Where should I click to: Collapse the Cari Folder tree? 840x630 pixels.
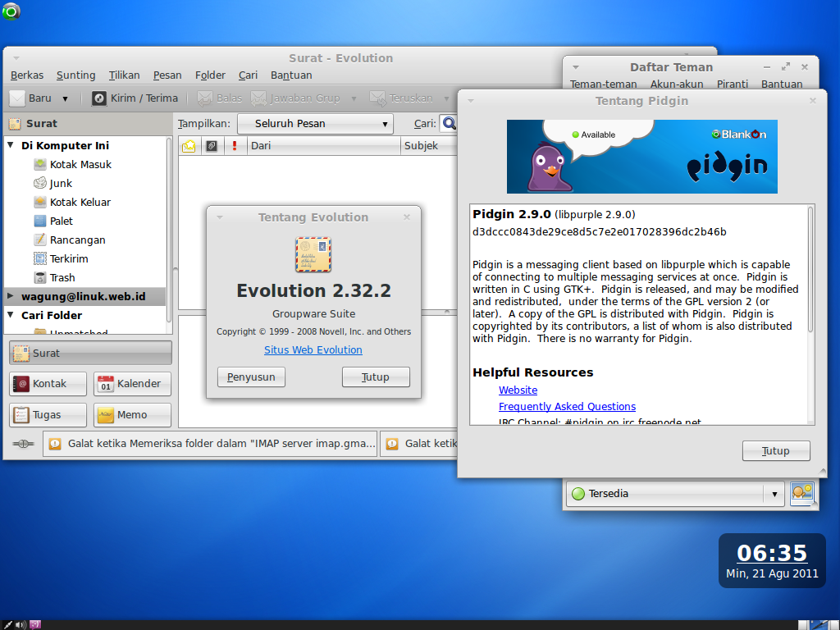[x=10, y=315]
